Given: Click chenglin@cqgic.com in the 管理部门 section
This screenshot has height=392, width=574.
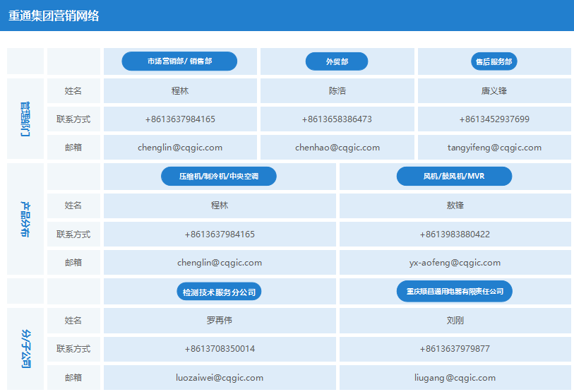Looking at the screenshot, I should tap(180, 148).
